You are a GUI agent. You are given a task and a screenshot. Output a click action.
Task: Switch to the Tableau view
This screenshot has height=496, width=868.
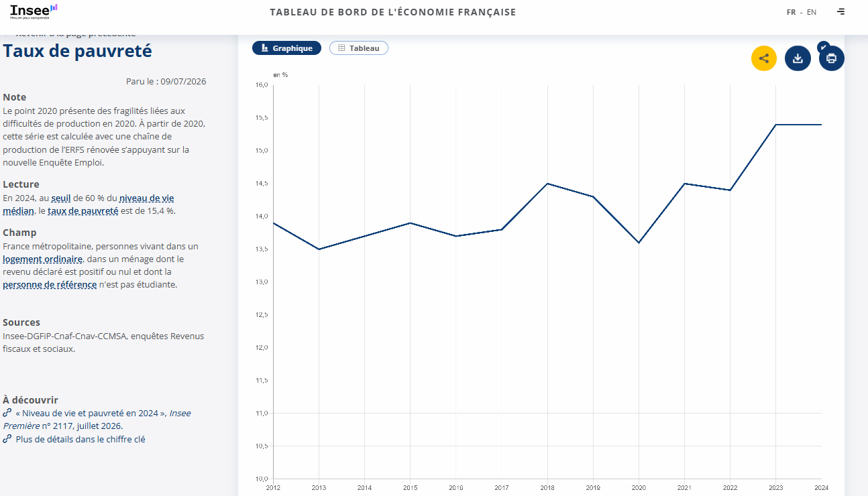click(x=359, y=48)
